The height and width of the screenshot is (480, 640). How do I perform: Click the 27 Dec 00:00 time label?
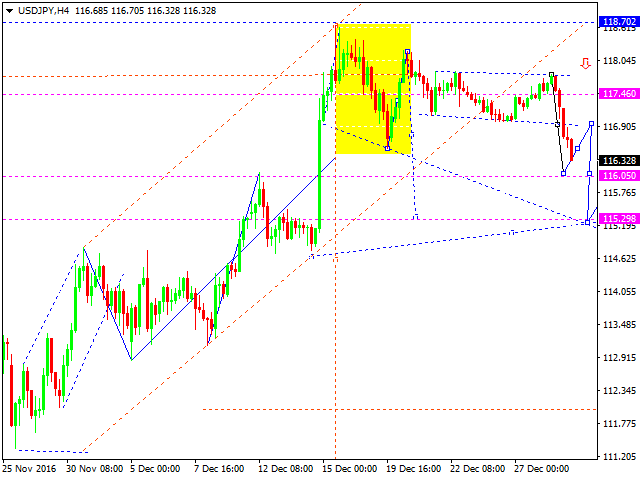point(542,469)
